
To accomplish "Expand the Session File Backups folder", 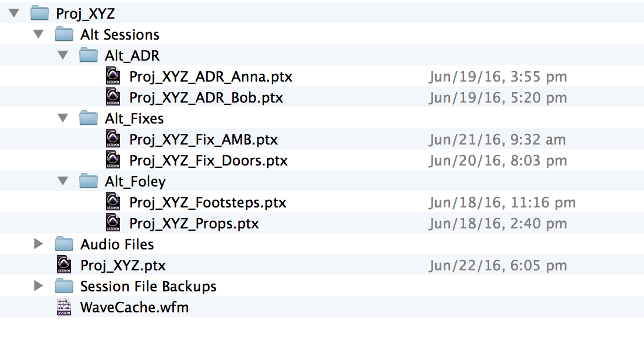I will (39, 286).
